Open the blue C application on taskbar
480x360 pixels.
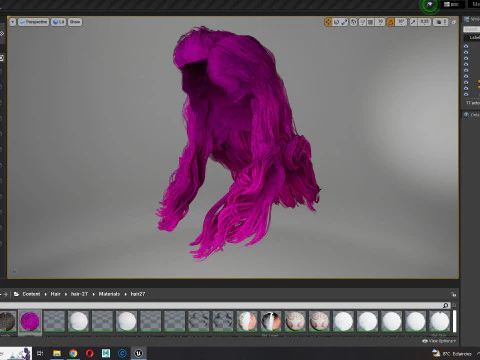(x=122, y=353)
